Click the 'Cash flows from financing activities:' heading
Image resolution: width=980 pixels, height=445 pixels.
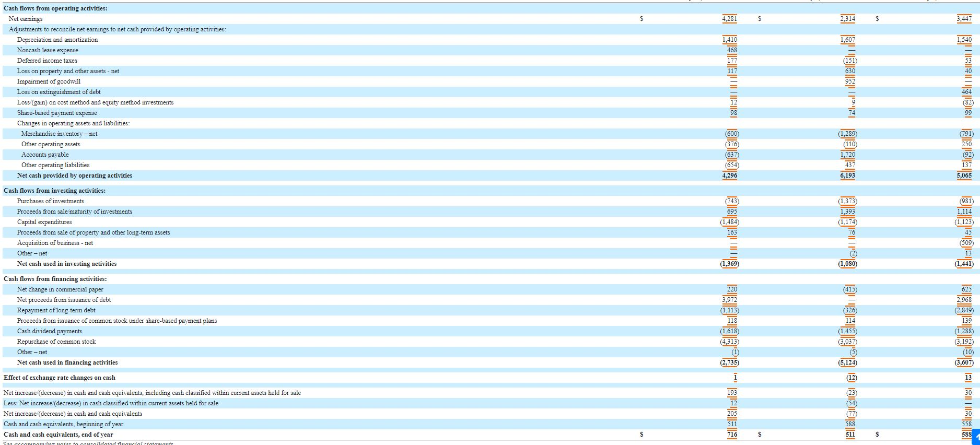click(55, 279)
